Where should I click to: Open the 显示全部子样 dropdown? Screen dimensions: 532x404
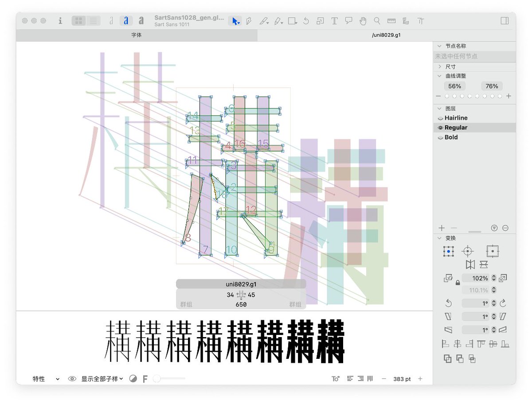(x=102, y=379)
